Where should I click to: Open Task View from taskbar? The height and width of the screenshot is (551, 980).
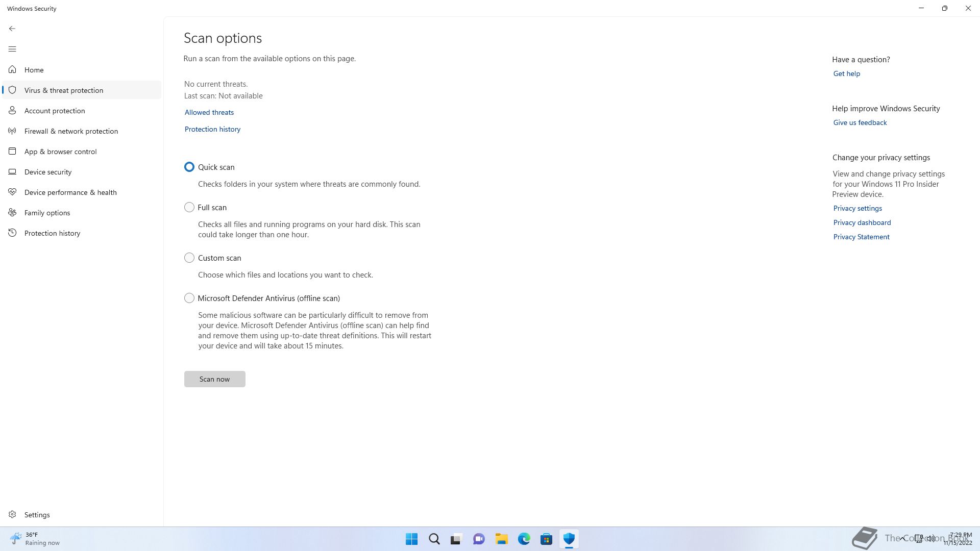pyautogui.click(x=456, y=539)
